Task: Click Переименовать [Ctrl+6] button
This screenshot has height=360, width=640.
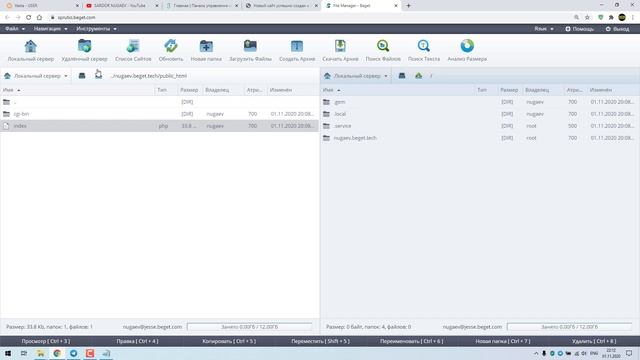Action: [411, 341]
